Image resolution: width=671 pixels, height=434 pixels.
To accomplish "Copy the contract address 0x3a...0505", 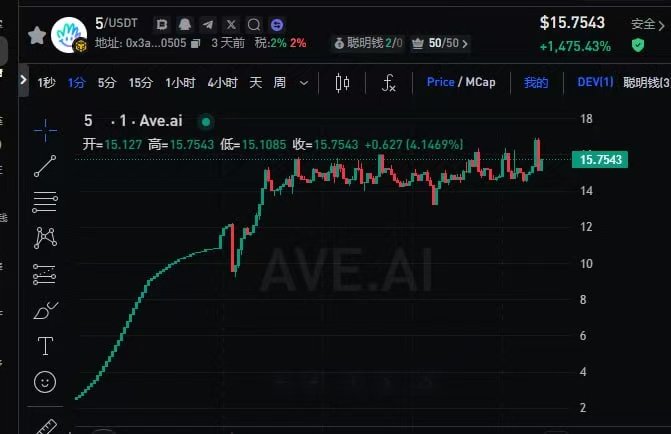I will click(195, 43).
